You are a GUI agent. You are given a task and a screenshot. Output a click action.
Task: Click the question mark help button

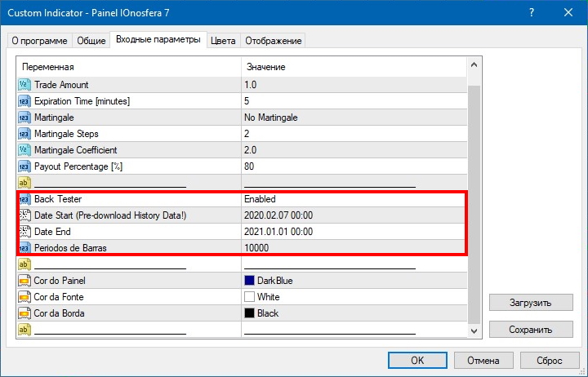[x=532, y=13]
